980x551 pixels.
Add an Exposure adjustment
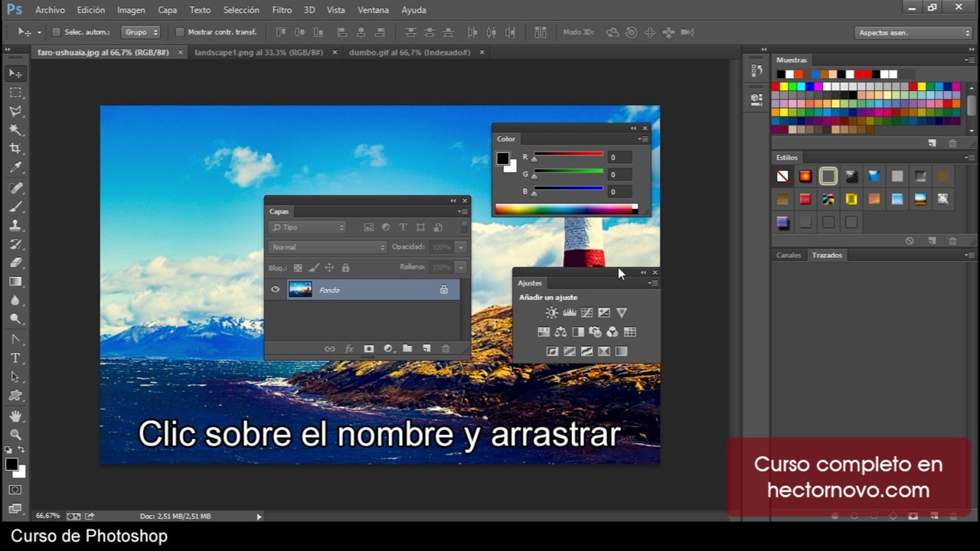click(604, 312)
